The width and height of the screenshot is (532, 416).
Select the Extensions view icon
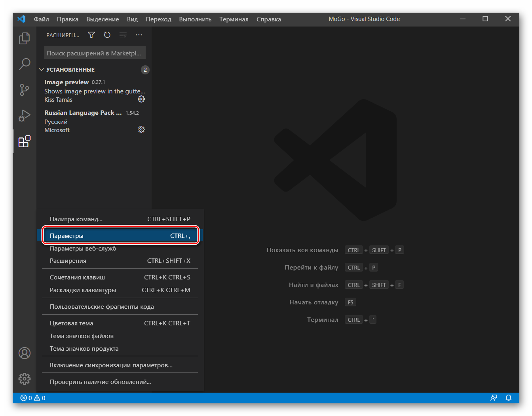click(25, 141)
